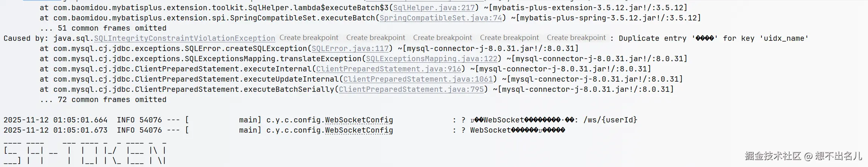Open WebSocketConfig link in the 01:05:01.664 log line
This screenshot has width=868, height=167.
pos(359,120)
